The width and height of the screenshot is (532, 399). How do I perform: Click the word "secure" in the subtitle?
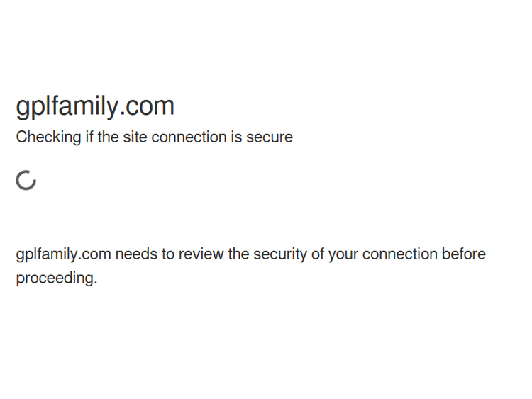coord(270,137)
